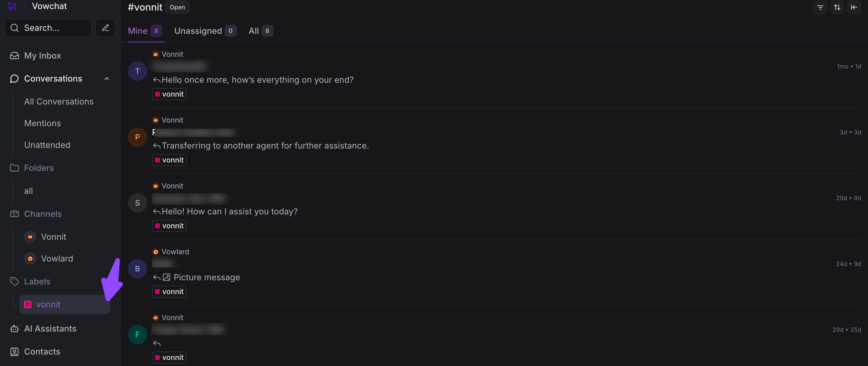Click the Labels section header
The width and height of the screenshot is (868, 366).
pos(37,281)
